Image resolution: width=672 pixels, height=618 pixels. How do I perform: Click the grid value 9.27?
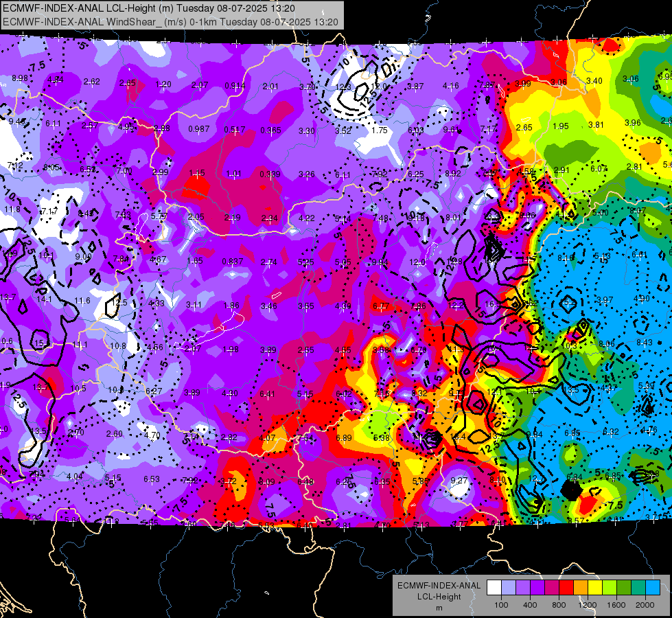pos(459,481)
